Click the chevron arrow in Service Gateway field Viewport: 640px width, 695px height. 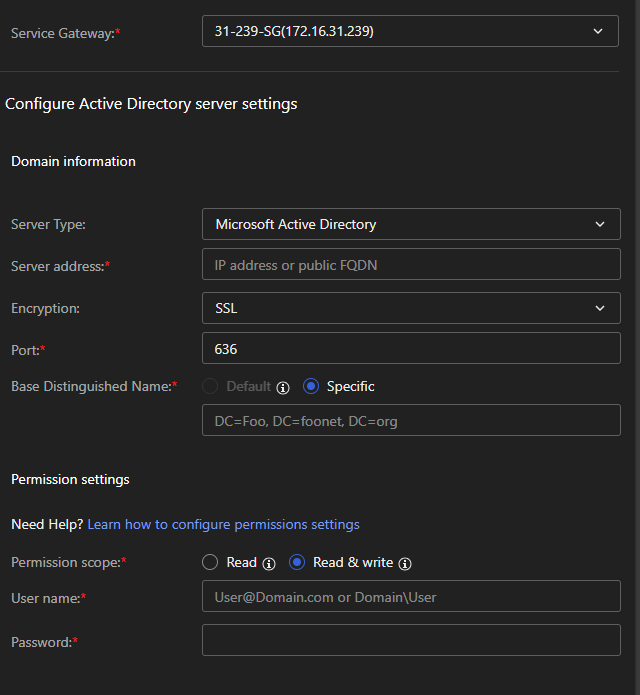click(x=598, y=31)
